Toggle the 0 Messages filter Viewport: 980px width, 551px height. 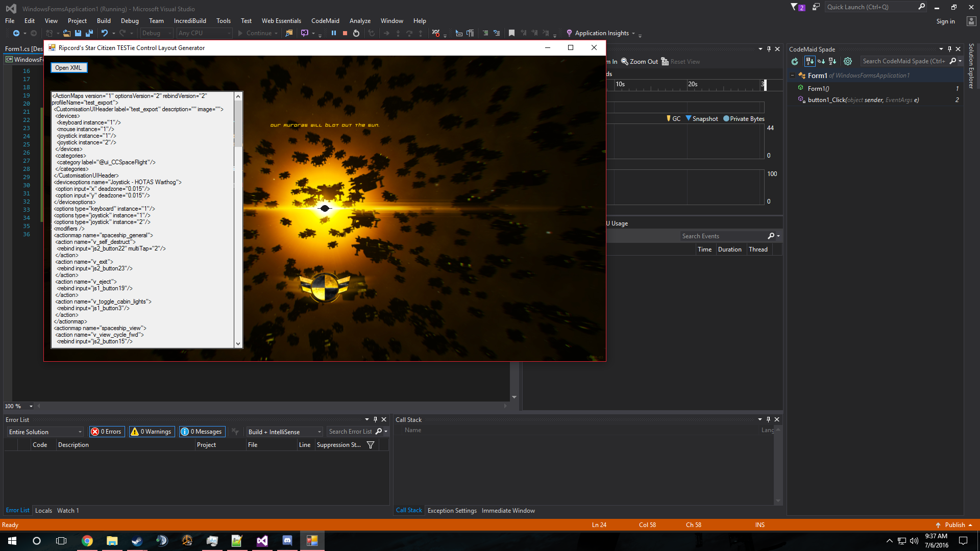(202, 432)
